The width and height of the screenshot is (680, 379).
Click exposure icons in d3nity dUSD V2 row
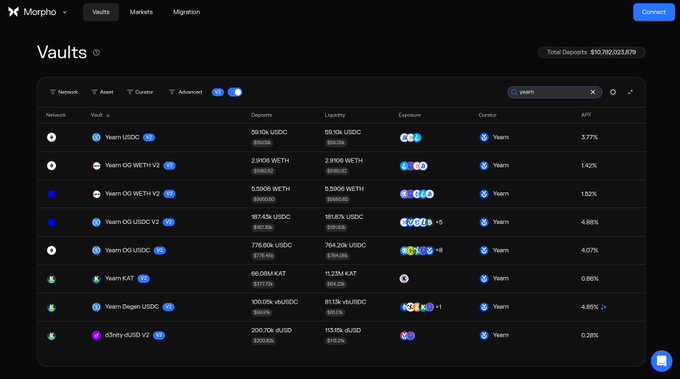point(407,336)
